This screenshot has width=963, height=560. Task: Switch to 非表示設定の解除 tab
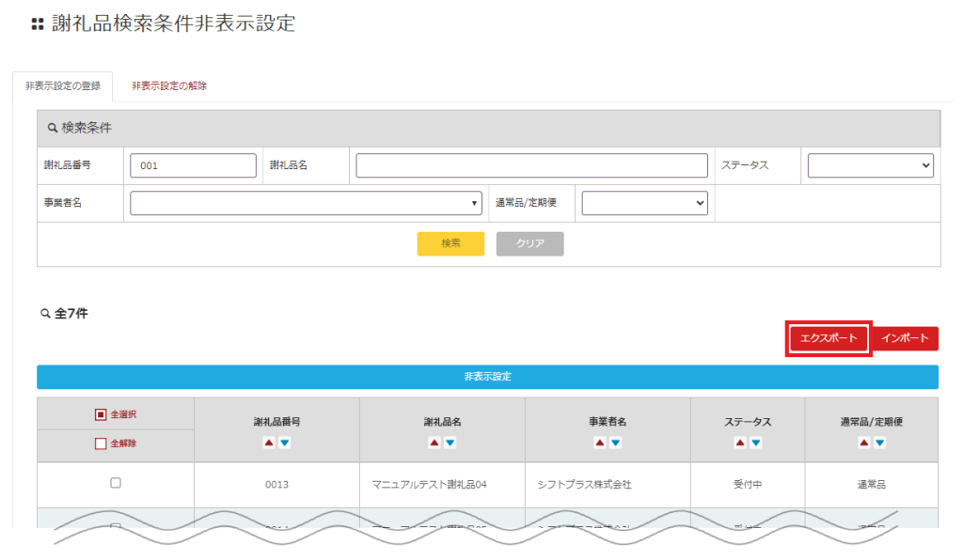(169, 86)
